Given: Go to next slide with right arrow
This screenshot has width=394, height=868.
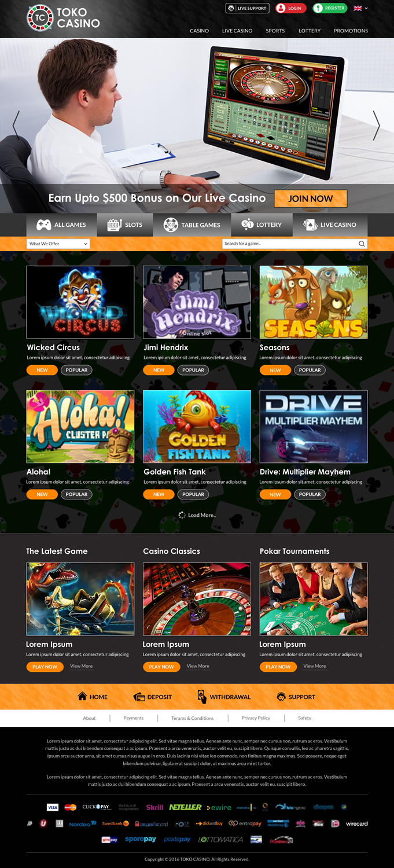Looking at the screenshot, I should (376, 125).
